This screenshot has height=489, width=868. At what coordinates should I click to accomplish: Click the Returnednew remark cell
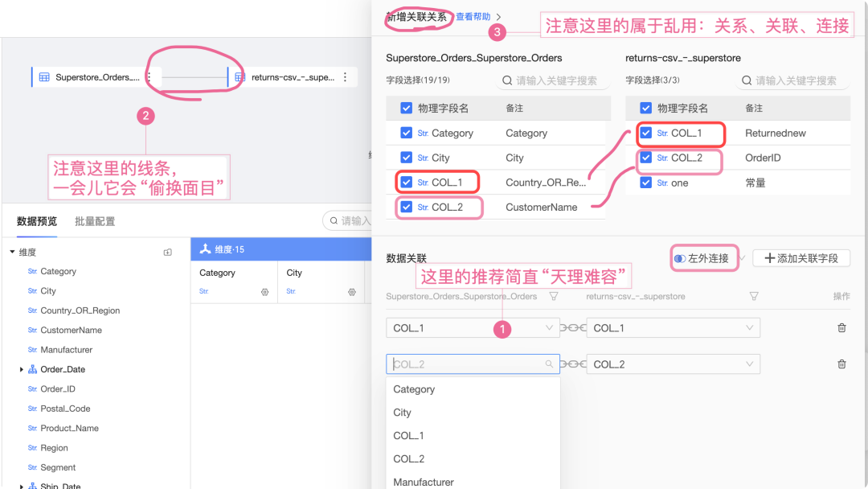click(x=775, y=133)
